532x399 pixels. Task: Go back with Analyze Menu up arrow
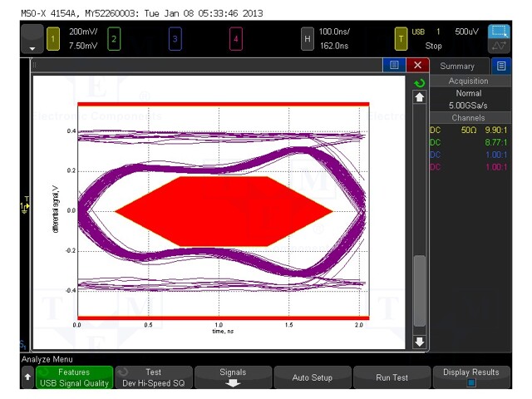[27, 377]
